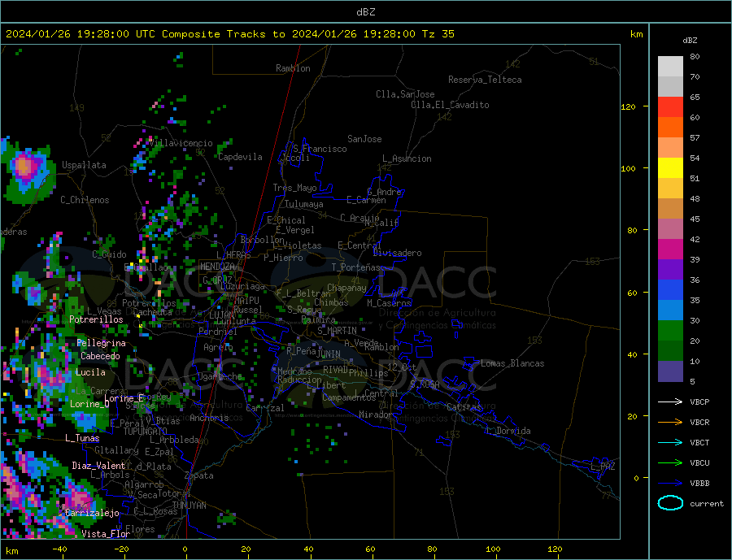Click the 'VBCP' legend label
This screenshot has height=560, width=732.
(x=699, y=402)
